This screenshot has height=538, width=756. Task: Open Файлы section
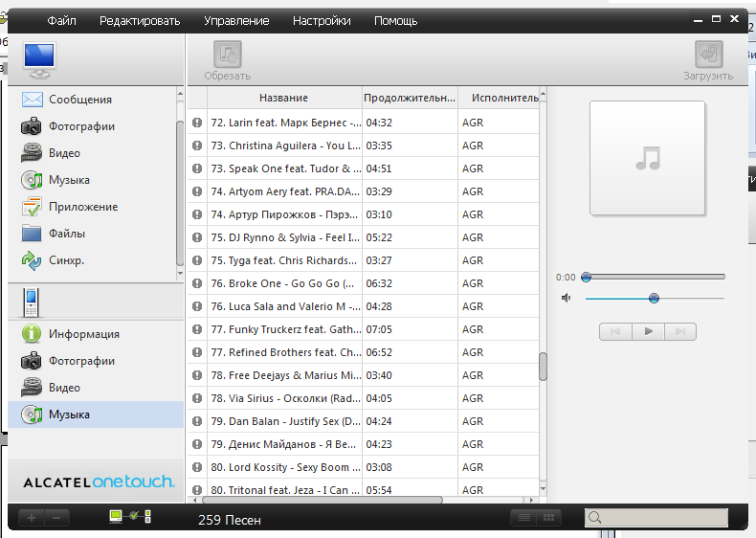click(67, 234)
